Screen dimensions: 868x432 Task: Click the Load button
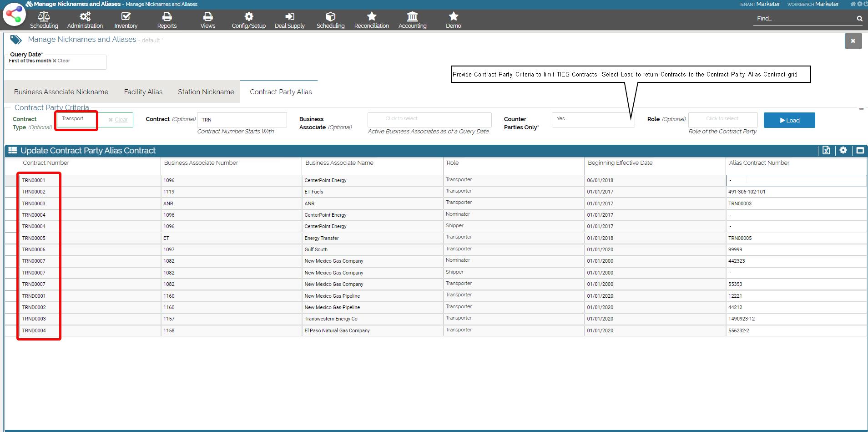(x=789, y=120)
